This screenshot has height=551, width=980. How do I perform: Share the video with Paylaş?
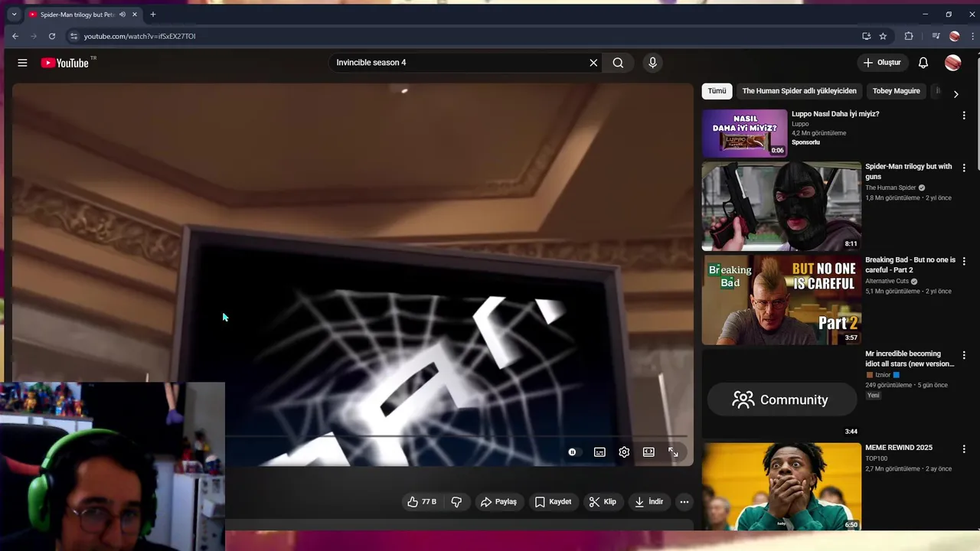(498, 502)
